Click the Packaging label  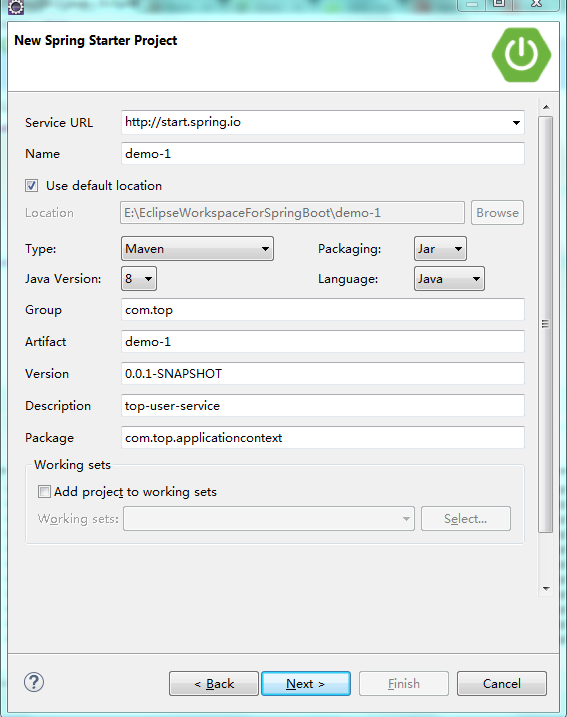coord(349,249)
